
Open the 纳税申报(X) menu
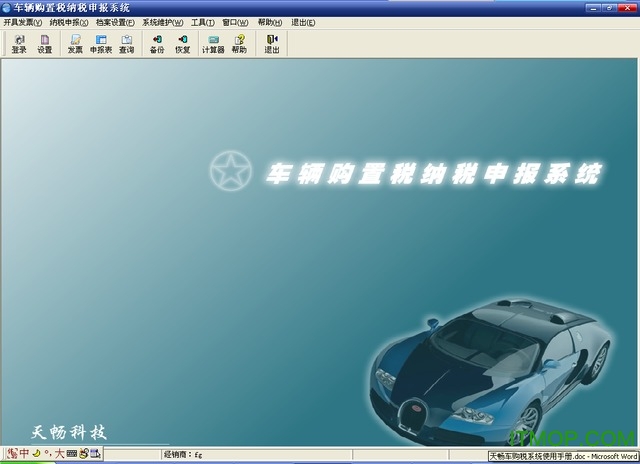(x=69, y=22)
